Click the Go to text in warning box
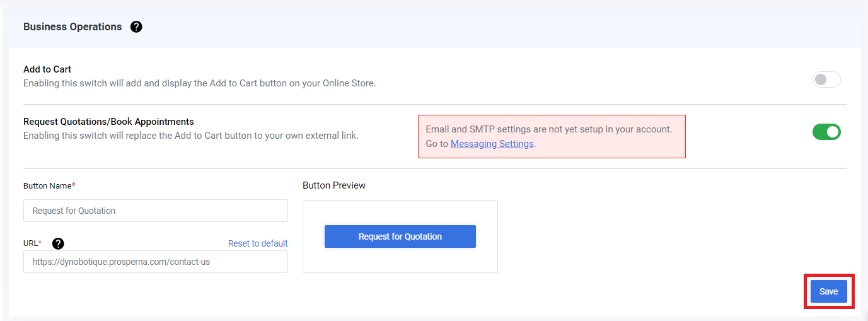 [437, 144]
